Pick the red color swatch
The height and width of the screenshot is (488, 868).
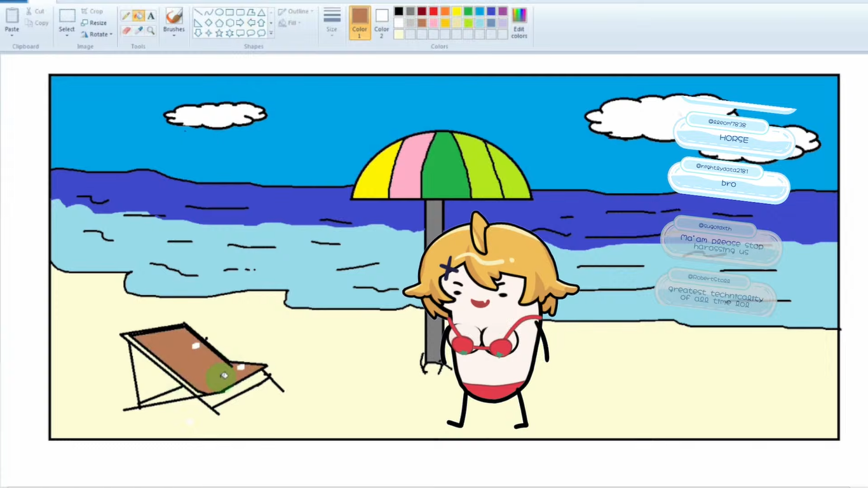(433, 11)
